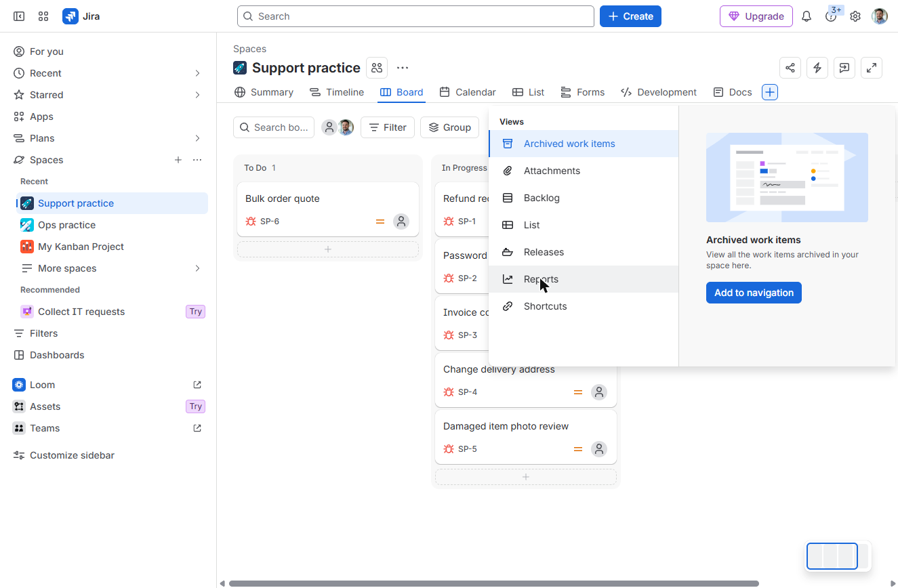
Task: Open notifications bell
Action: pos(807,16)
